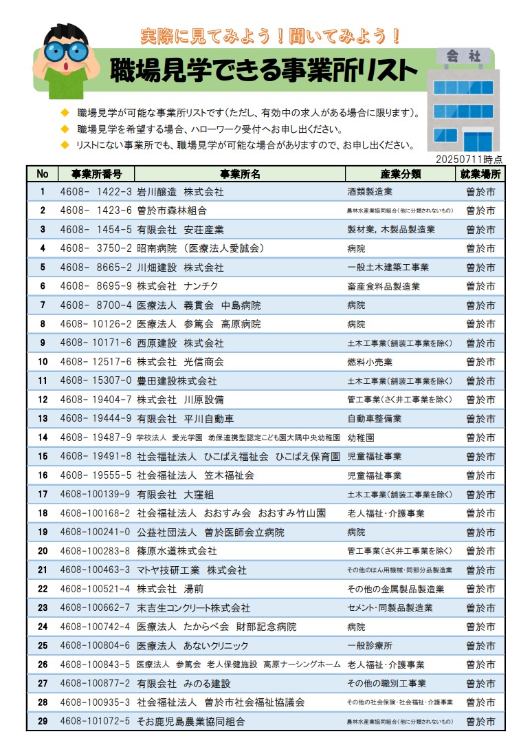Click 公益社団法人 曽於医師会立病院
Image resolution: width=532 pixels, height=756 pixels.
click(210, 532)
